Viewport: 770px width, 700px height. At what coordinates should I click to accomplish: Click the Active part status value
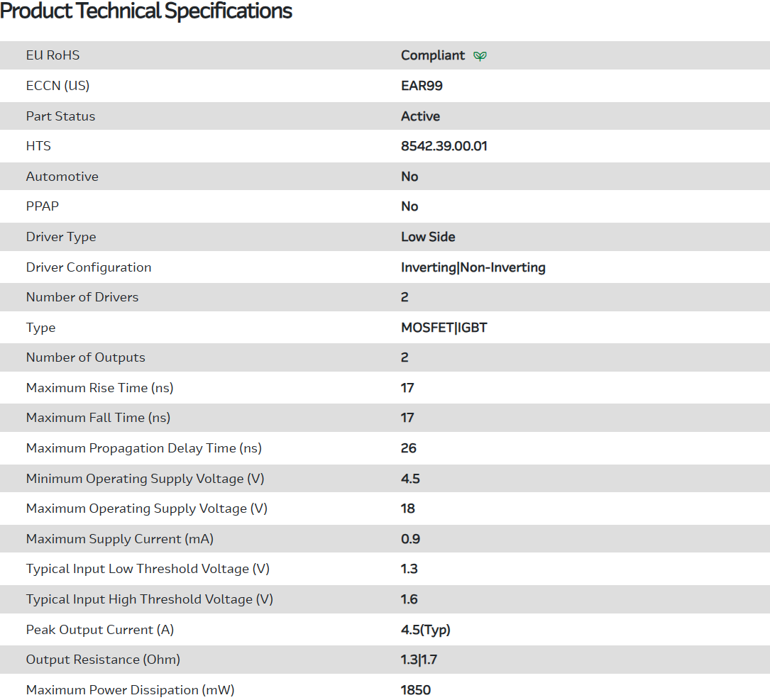[420, 116]
